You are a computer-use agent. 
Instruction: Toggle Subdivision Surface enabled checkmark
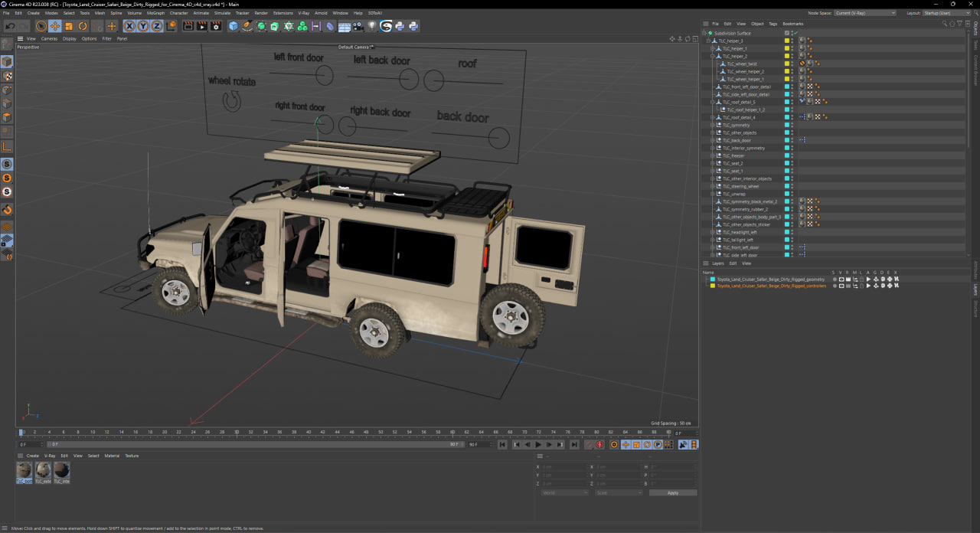[x=795, y=33]
